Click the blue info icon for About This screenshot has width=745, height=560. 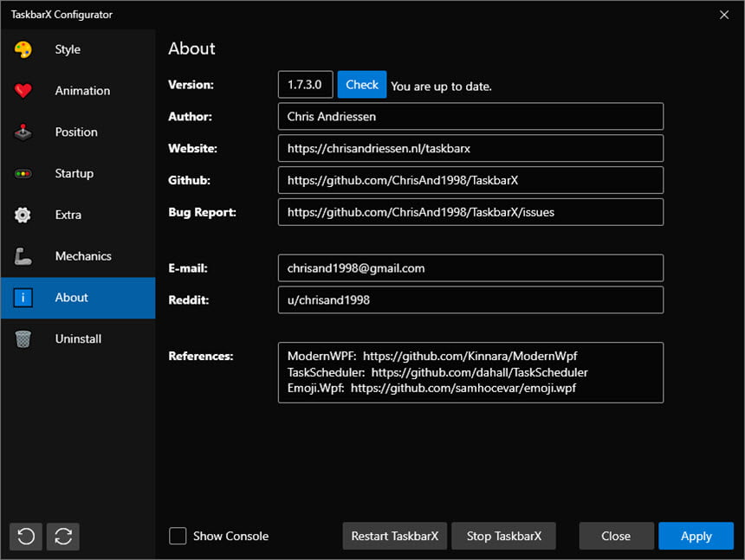[23, 298]
